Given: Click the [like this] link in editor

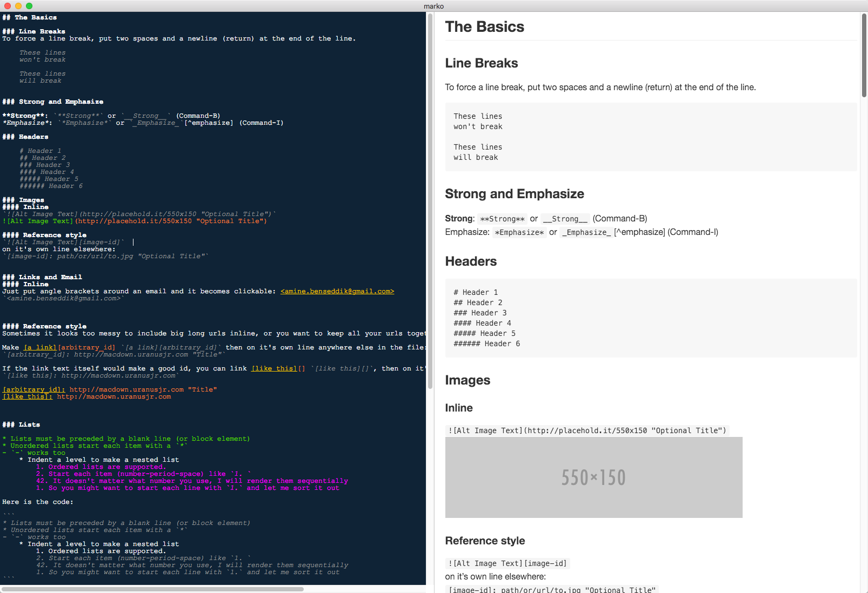Looking at the screenshot, I should tap(275, 369).
